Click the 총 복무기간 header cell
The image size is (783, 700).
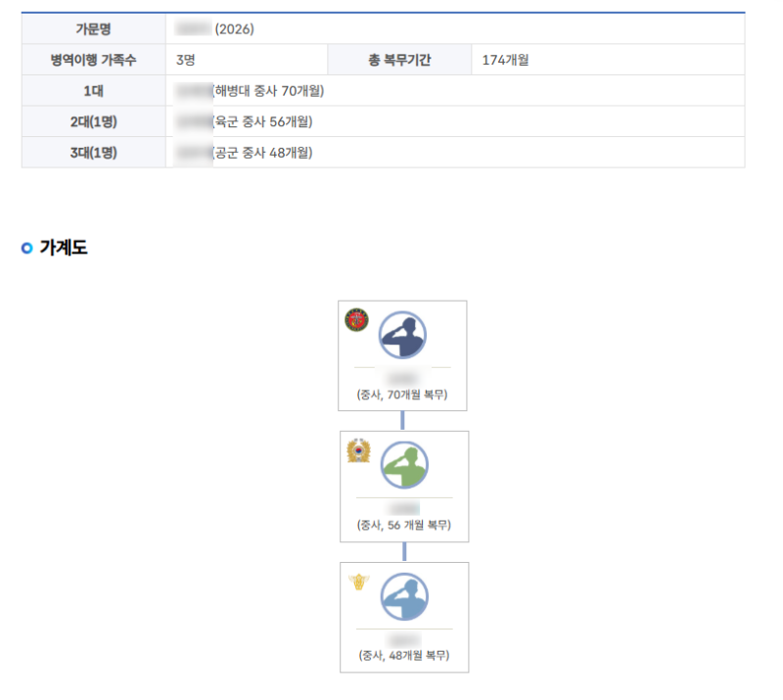(399, 60)
